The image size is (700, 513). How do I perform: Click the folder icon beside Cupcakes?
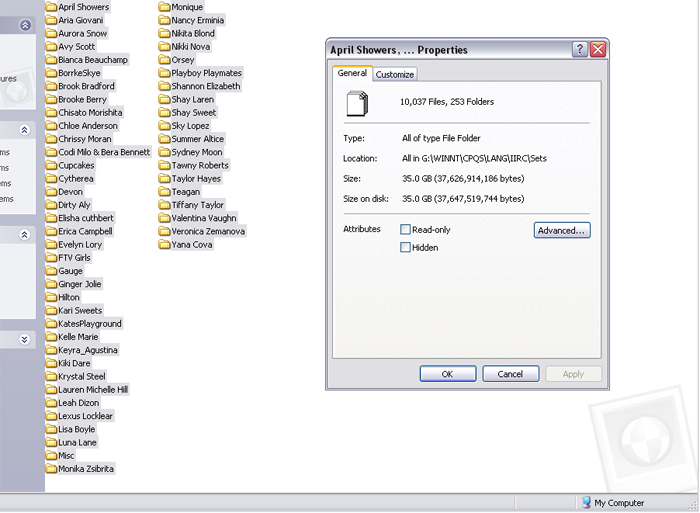point(52,165)
